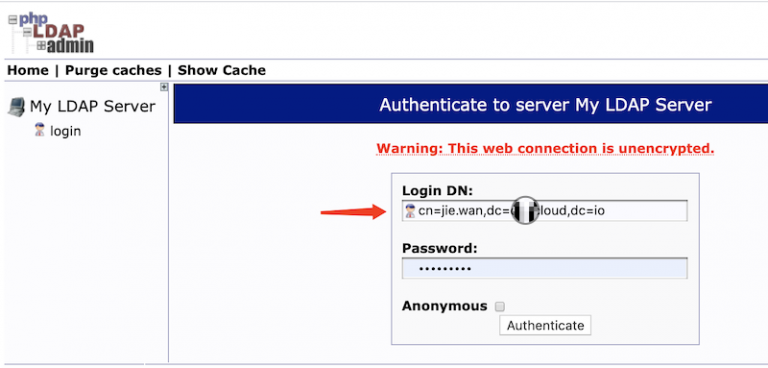This screenshot has height=368, width=768.
Task: Click the phpLDAPadmin logo
Action: (50, 33)
